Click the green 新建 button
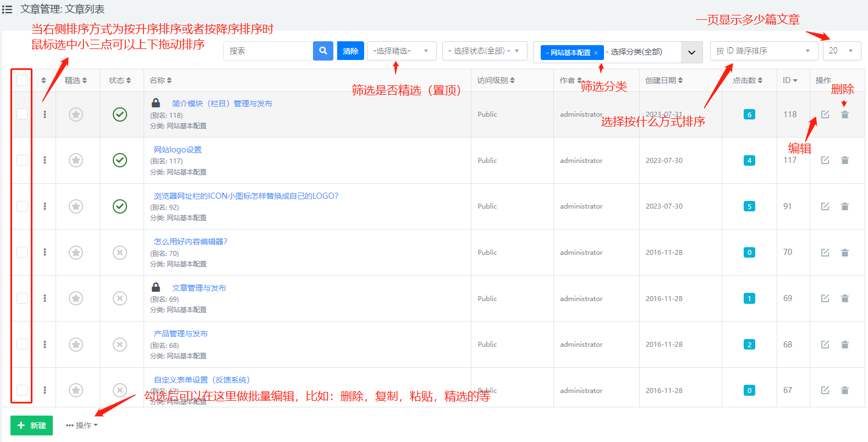Screen dimensions: 868x442 pos(32,425)
